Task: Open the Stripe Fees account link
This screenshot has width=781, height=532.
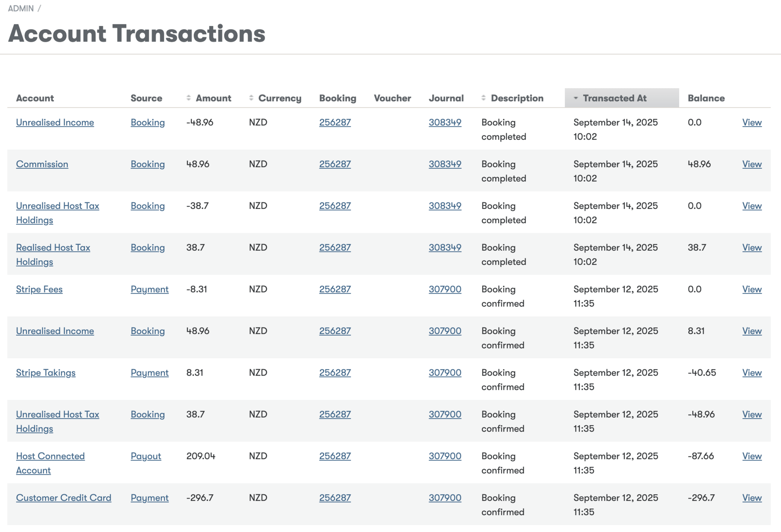Action: point(39,289)
